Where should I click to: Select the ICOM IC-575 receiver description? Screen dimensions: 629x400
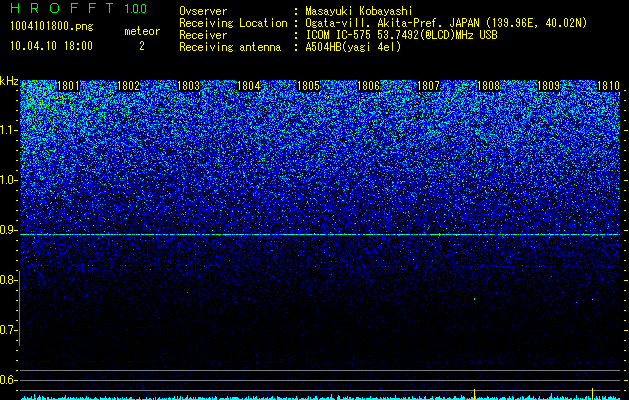pos(401,35)
